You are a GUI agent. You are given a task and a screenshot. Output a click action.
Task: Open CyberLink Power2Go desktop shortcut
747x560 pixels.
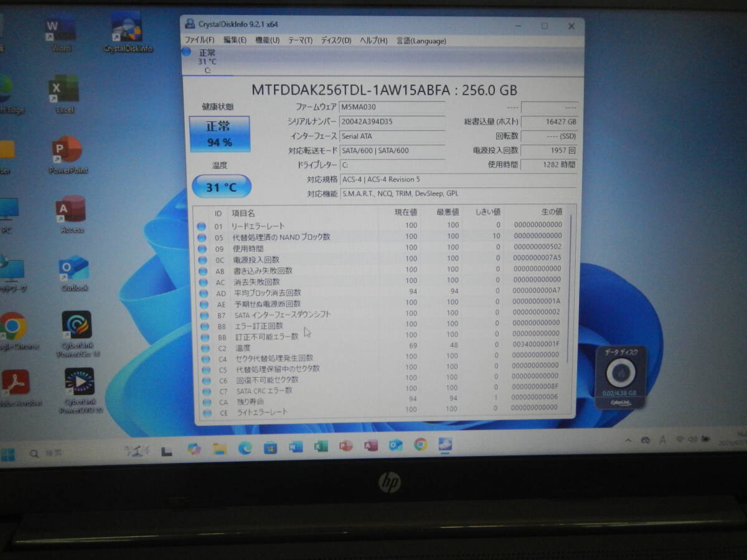coord(78,335)
